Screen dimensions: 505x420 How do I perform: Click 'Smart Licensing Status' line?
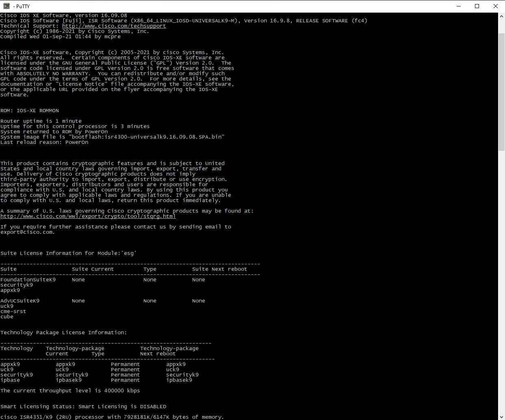(83, 407)
